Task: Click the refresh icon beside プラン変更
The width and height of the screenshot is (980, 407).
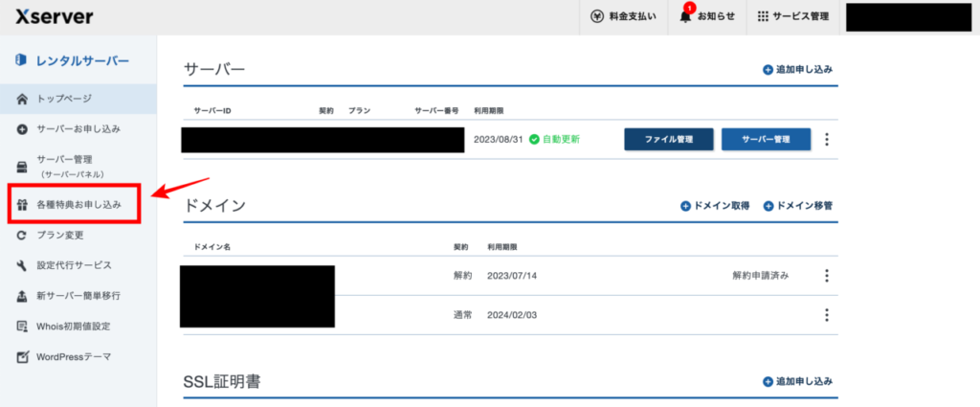Action: [23, 236]
